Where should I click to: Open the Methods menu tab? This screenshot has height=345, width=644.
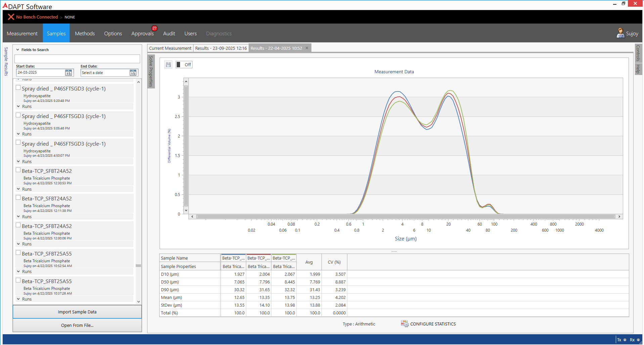(85, 33)
